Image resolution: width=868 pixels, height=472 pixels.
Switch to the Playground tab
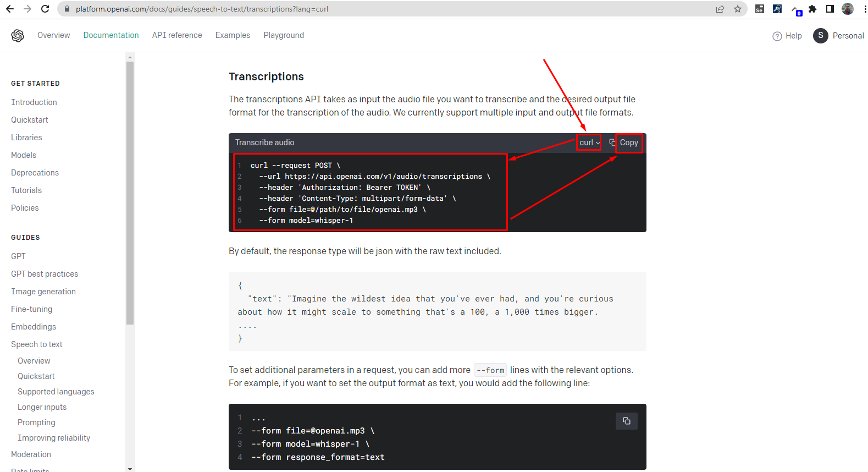(284, 35)
